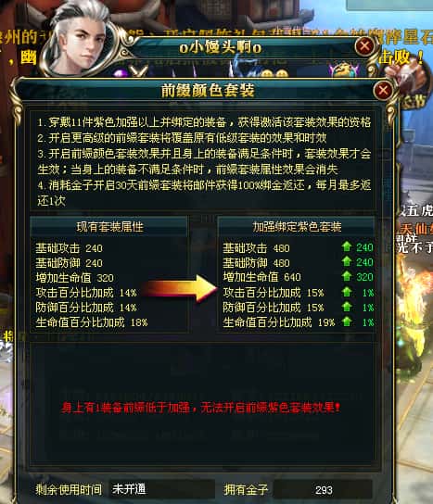Click the large orange upgrade arrow
Image resolution: width=433 pixels, height=504 pixels.
[x=181, y=288]
